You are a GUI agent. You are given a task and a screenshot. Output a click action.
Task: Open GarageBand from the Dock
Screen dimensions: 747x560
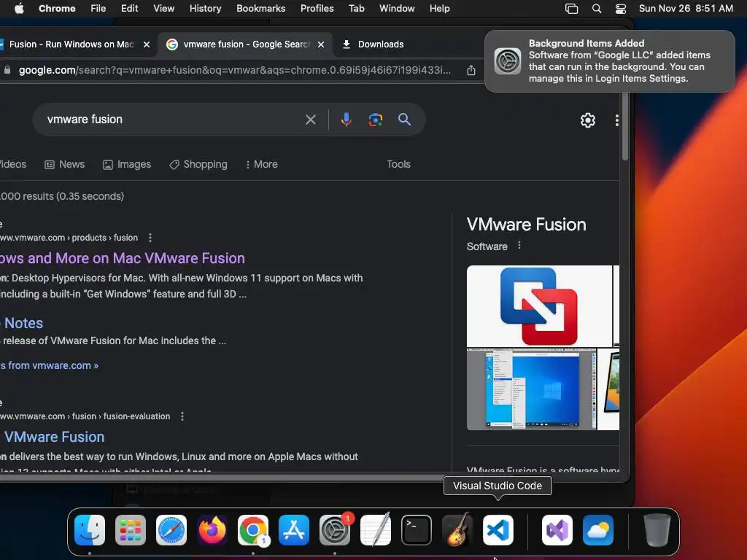click(457, 530)
